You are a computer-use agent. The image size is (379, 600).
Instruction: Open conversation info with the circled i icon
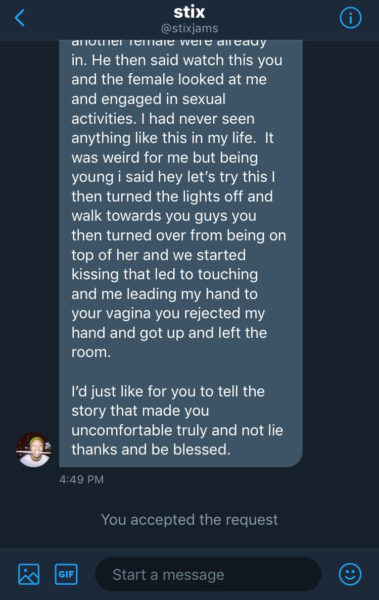(350, 18)
